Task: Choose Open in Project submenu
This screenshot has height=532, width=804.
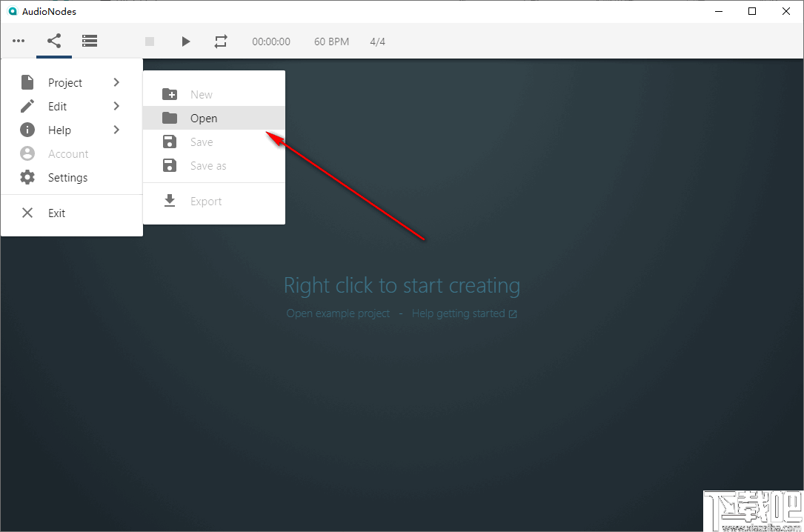Action: [x=214, y=118]
